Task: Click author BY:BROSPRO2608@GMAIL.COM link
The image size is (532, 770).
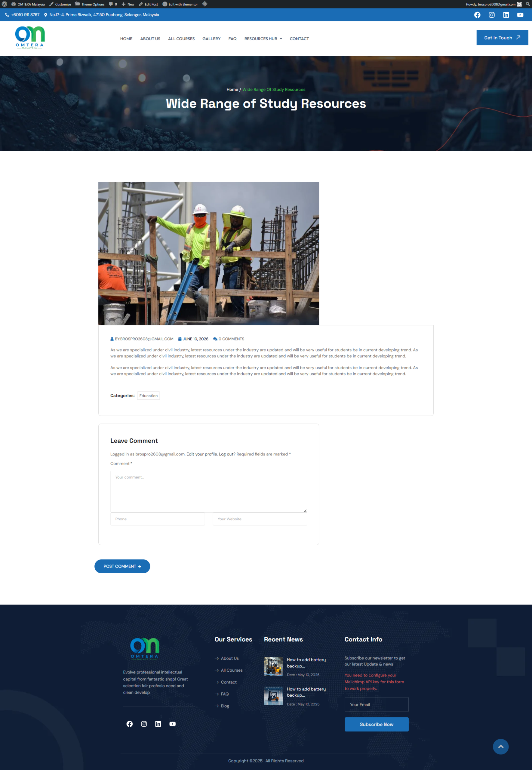Action: tap(142, 339)
